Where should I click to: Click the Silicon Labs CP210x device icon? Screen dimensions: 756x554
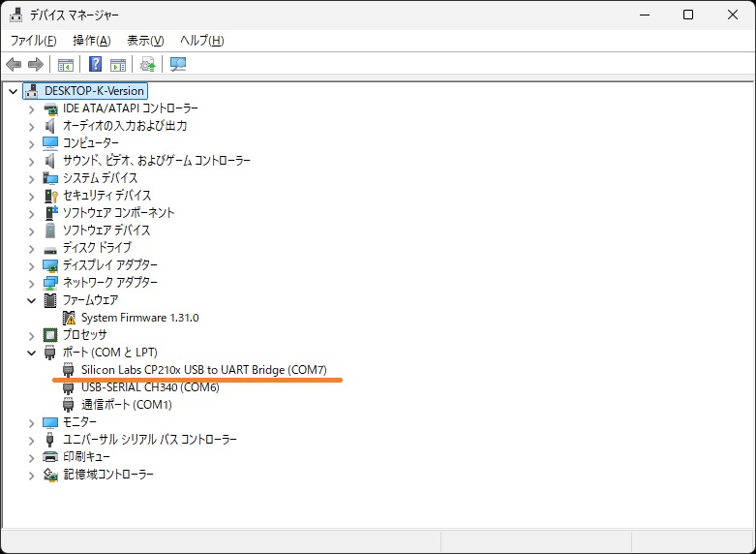(x=69, y=370)
